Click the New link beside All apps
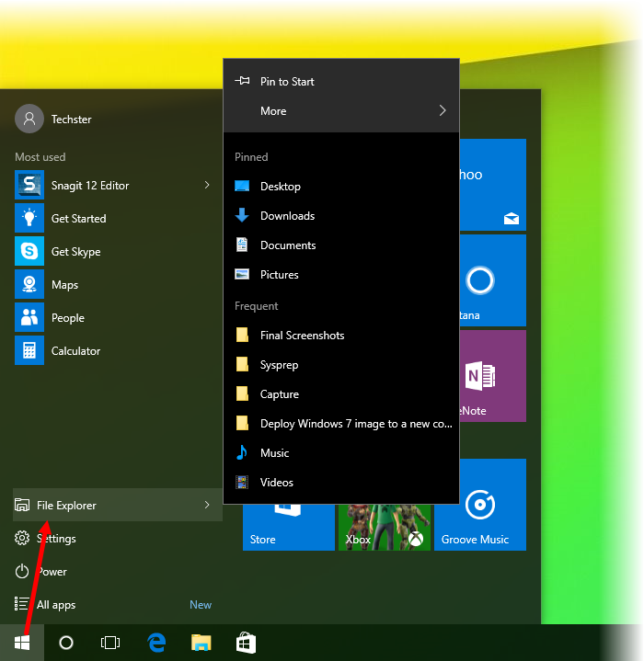This screenshot has width=644, height=661. tap(201, 605)
